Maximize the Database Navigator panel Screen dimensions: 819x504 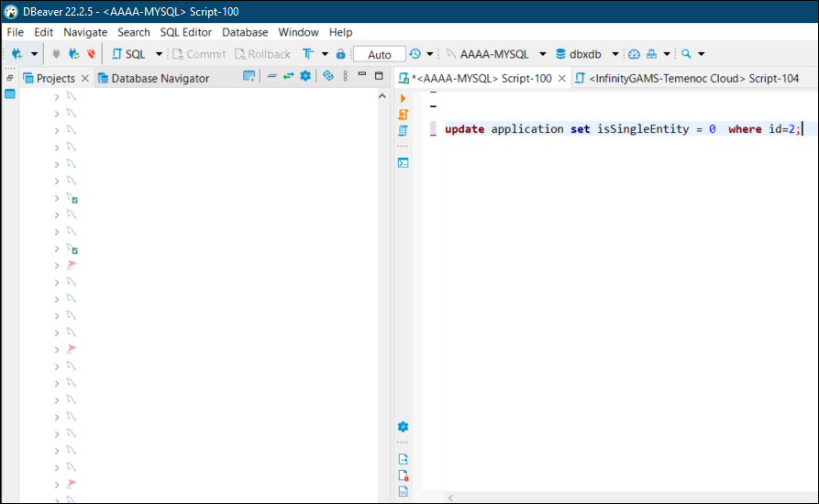379,76
